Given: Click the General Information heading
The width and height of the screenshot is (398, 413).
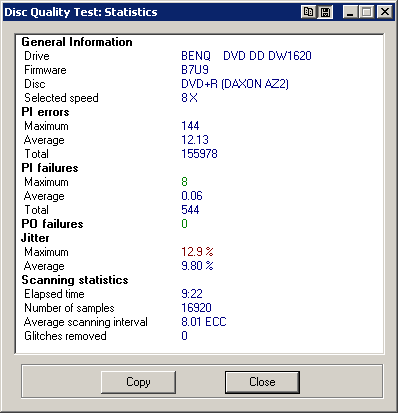Looking at the screenshot, I should (77, 42).
